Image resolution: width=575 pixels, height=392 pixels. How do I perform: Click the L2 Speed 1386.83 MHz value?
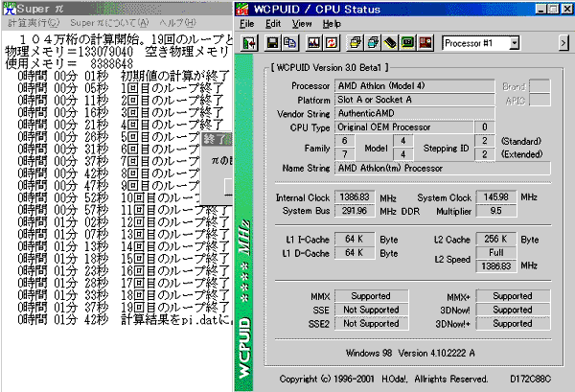[x=496, y=265]
